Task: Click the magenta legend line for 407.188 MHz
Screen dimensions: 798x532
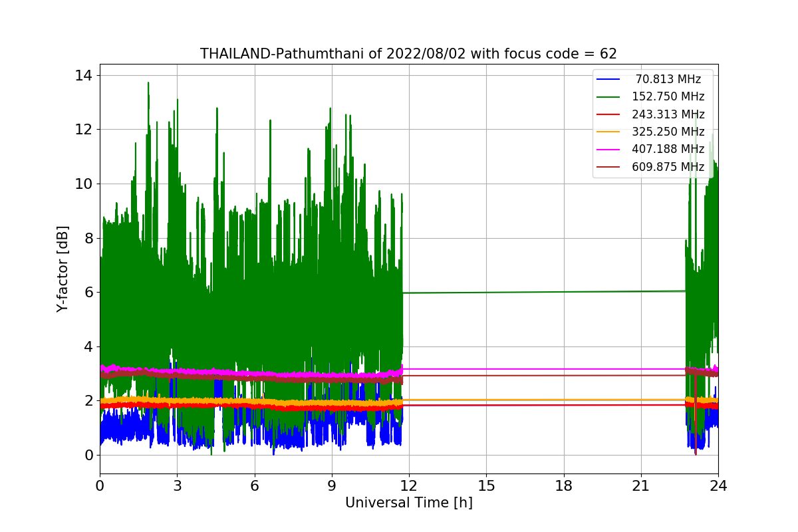Action: pos(608,149)
